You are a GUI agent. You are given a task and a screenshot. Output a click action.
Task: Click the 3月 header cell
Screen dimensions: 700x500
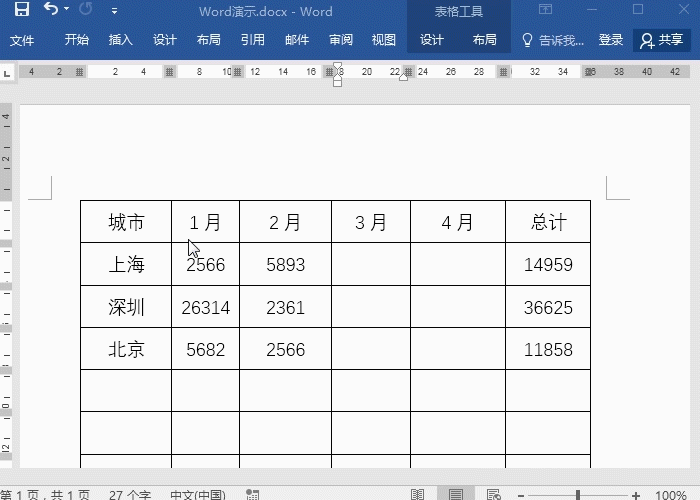point(371,222)
